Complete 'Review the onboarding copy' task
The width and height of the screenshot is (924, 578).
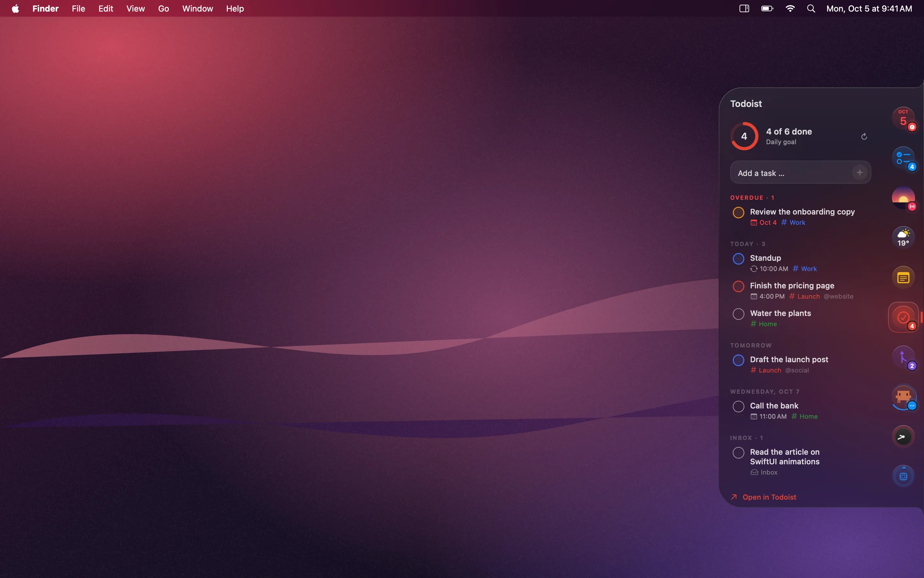tap(739, 213)
